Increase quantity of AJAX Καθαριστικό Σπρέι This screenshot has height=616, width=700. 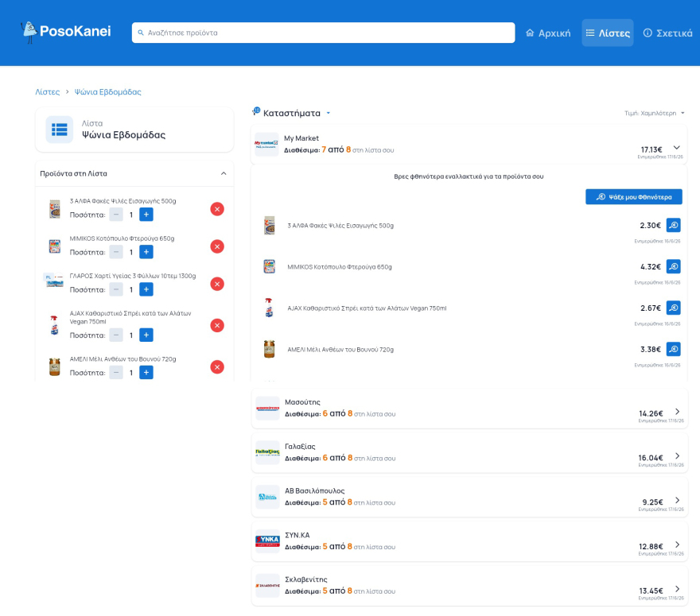(146, 335)
